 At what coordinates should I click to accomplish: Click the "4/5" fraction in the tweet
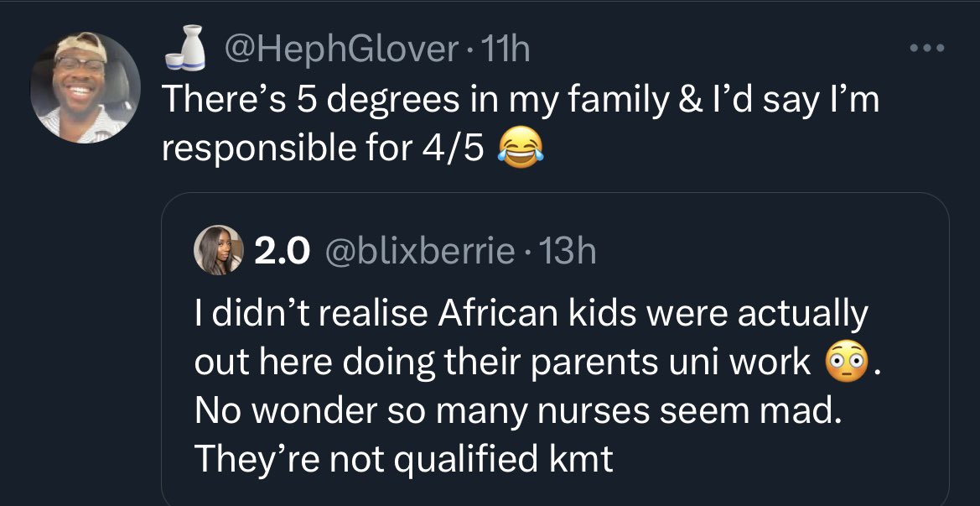point(454,149)
